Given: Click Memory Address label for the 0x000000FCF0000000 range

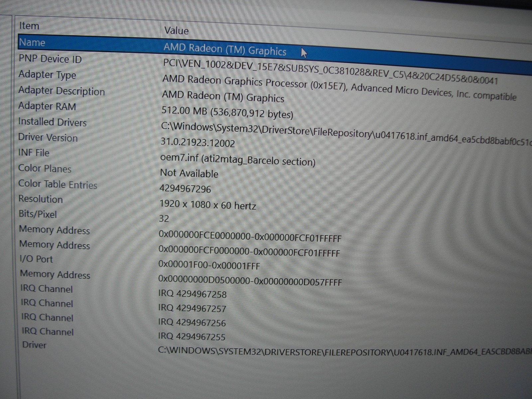Looking at the screenshot, I should [x=55, y=245].
